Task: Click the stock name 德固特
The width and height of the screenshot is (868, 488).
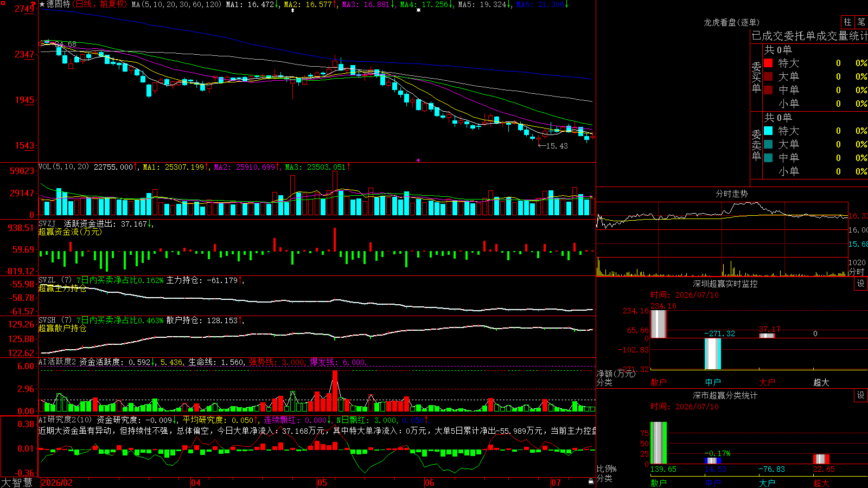Action: (x=58, y=4)
